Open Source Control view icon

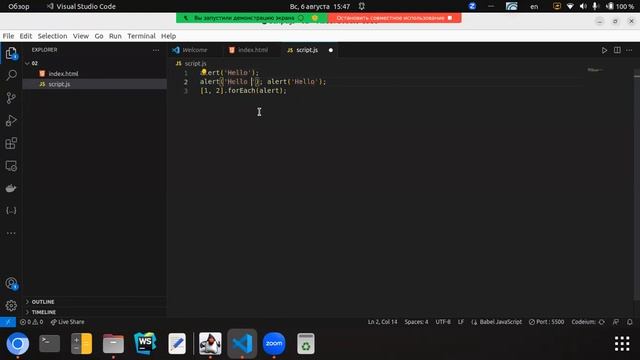(11, 98)
